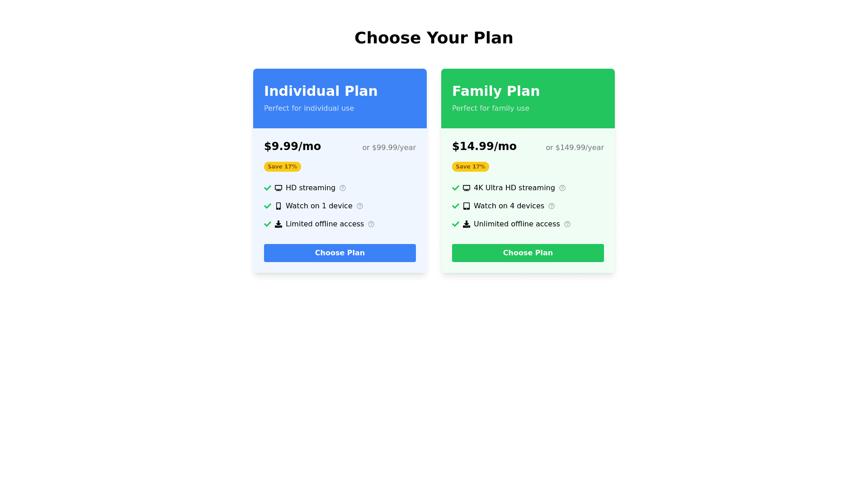The height and width of the screenshot is (488, 868).
Task: Click help icon for Limited offline access
Action: (371, 224)
